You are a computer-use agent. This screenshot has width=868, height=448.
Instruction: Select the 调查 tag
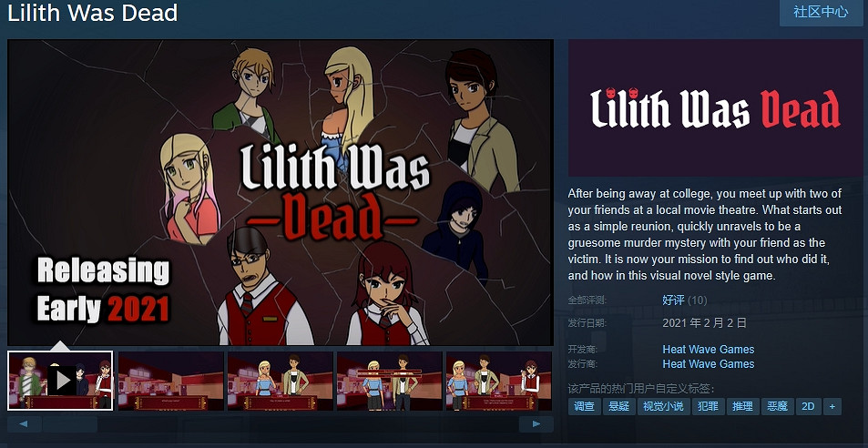click(584, 406)
